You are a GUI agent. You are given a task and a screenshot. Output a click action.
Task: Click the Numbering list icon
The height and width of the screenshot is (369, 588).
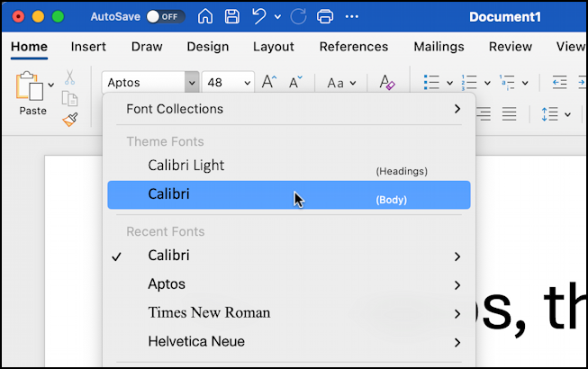coord(469,82)
